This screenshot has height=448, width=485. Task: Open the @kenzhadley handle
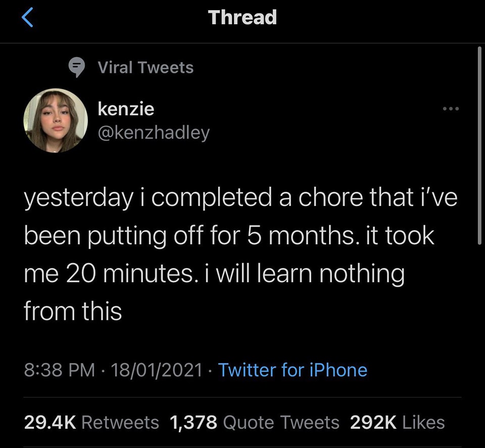pos(153,132)
